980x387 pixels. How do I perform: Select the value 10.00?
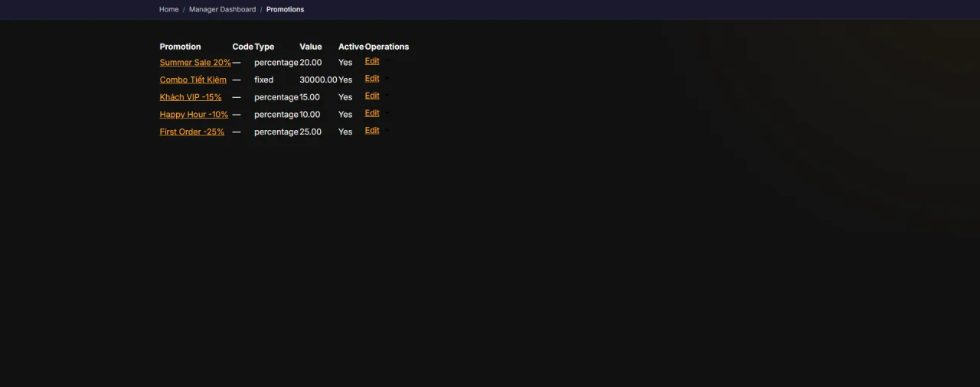point(310,115)
